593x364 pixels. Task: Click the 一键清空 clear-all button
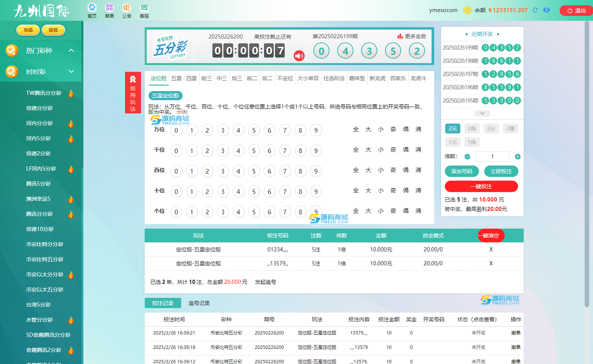[491, 236]
